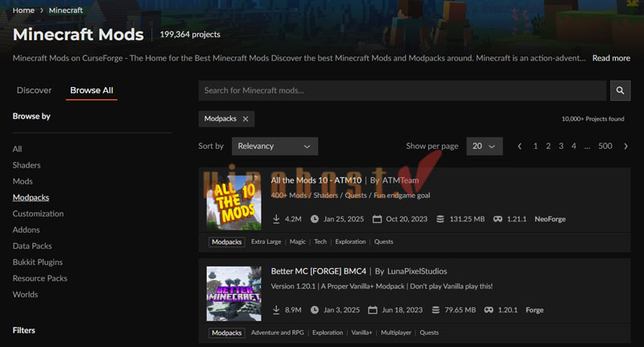Screen dimensions: 644x347
Task: Click Magic tag
Action: (297, 242)
